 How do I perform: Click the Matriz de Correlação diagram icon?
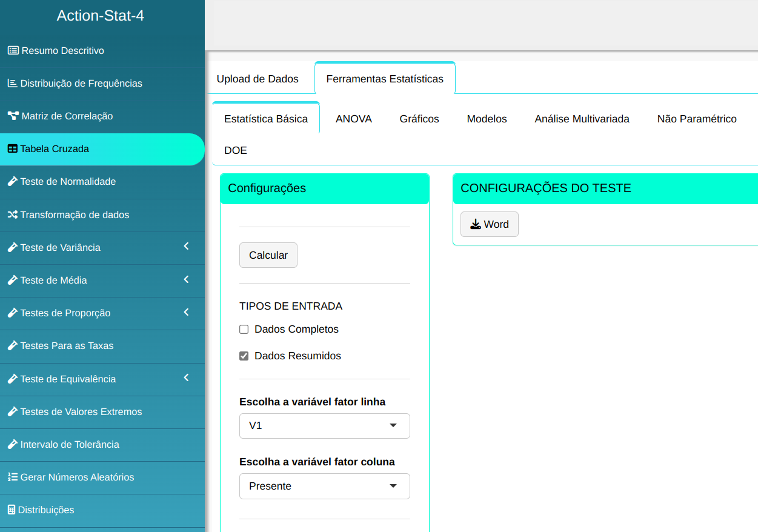pos(13,116)
